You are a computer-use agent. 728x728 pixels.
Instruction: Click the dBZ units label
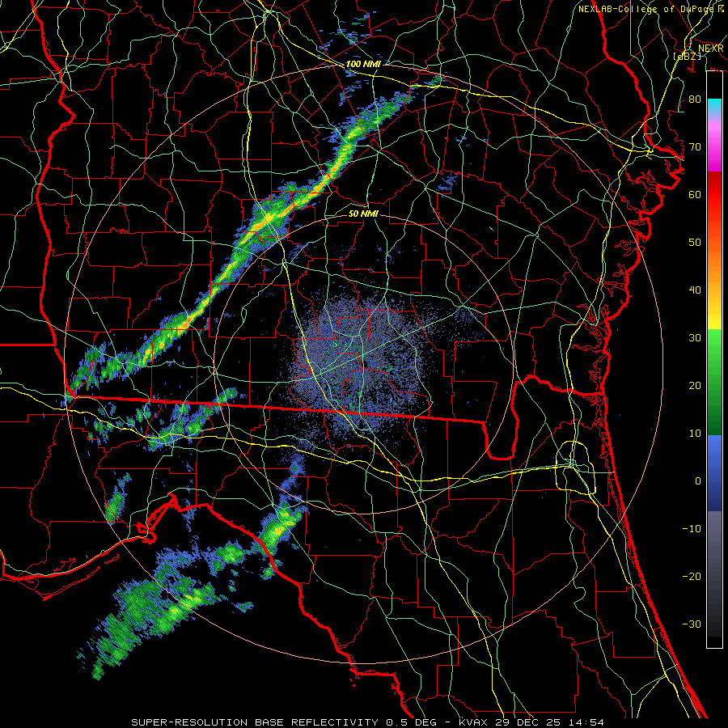coord(687,56)
